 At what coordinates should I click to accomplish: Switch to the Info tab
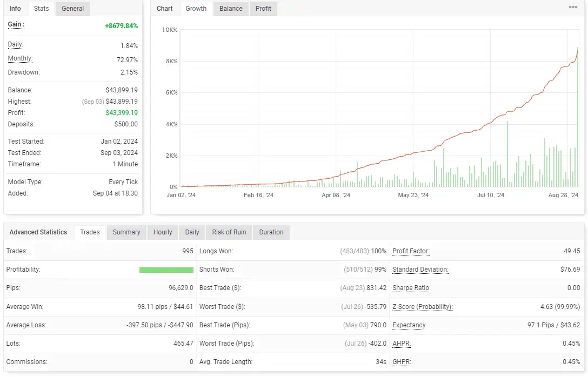click(15, 9)
